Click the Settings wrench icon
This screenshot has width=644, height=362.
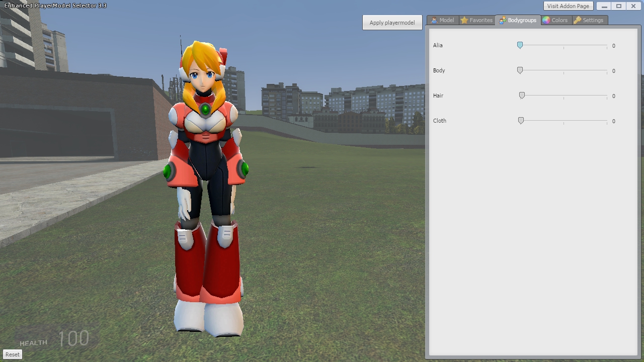577,20
